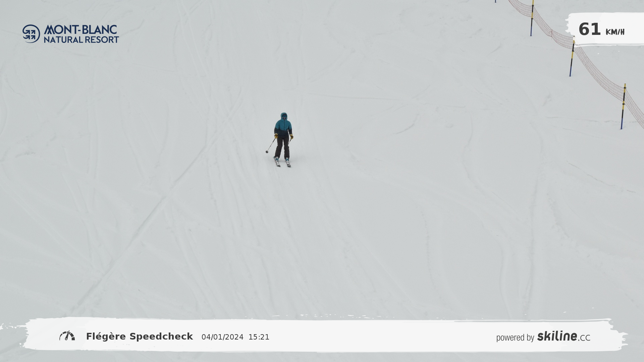
Task: Click the 61 speed number
Action: pyautogui.click(x=589, y=29)
